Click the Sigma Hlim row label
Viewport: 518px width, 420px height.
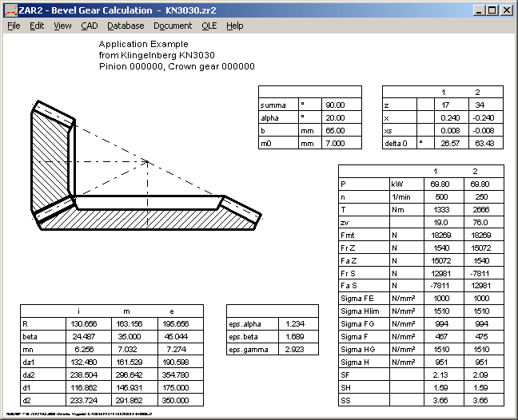363,311
